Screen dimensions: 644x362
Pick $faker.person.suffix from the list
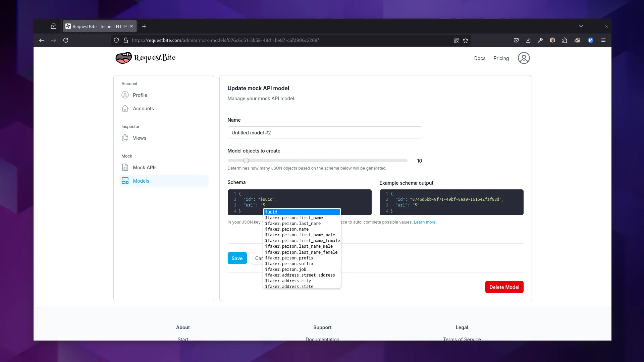click(x=302, y=263)
